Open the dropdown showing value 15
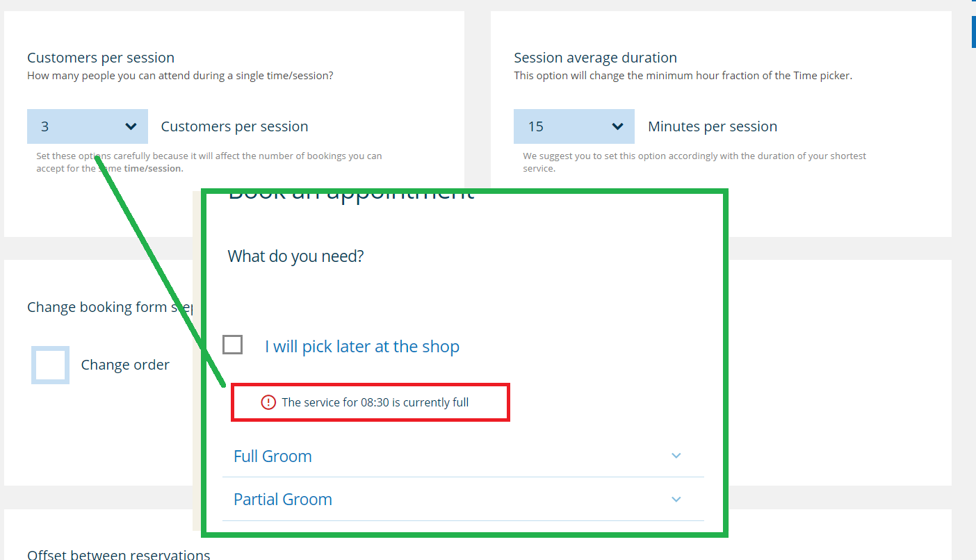The image size is (976, 560). (x=574, y=126)
